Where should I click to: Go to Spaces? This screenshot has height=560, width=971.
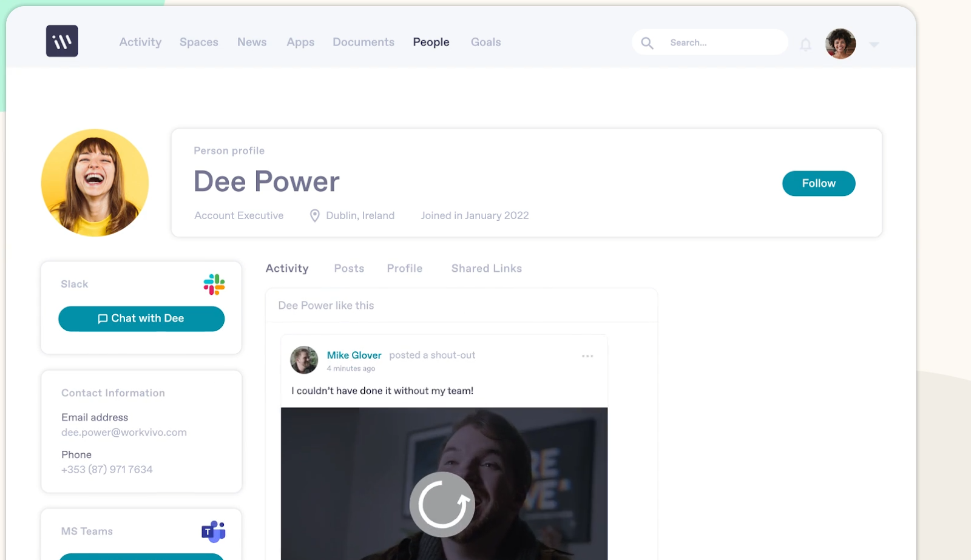(x=199, y=42)
